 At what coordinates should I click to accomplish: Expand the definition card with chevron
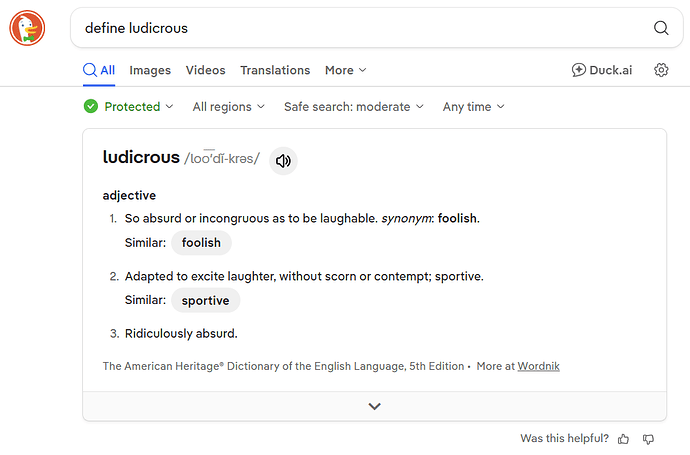pyautogui.click(x=374, y=406)
